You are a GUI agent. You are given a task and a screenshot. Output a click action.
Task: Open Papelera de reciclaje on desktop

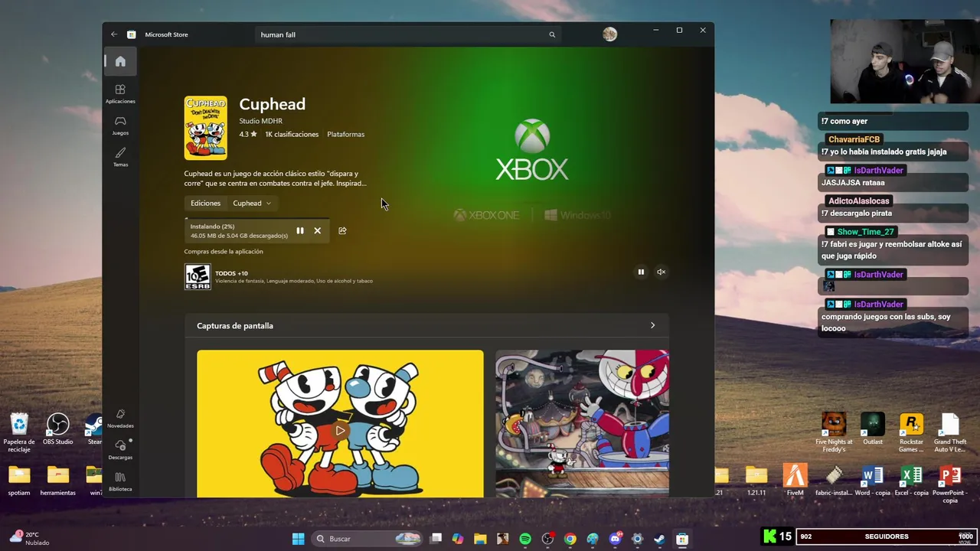(x=19, y=432)
